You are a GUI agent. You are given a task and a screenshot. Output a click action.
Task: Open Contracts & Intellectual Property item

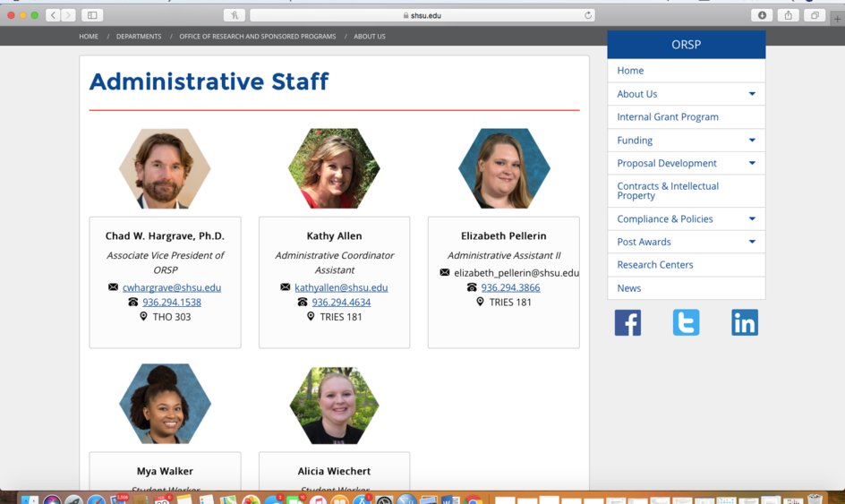click(x=686, y=191)
